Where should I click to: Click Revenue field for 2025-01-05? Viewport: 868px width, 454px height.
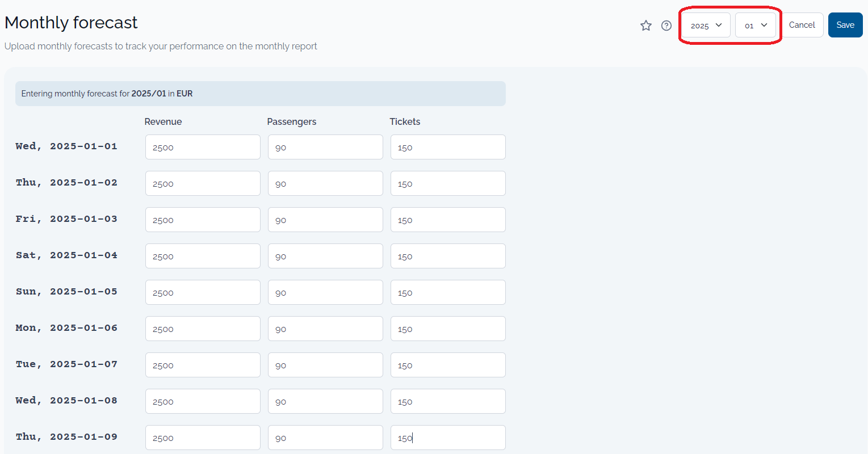click(203, 292)
